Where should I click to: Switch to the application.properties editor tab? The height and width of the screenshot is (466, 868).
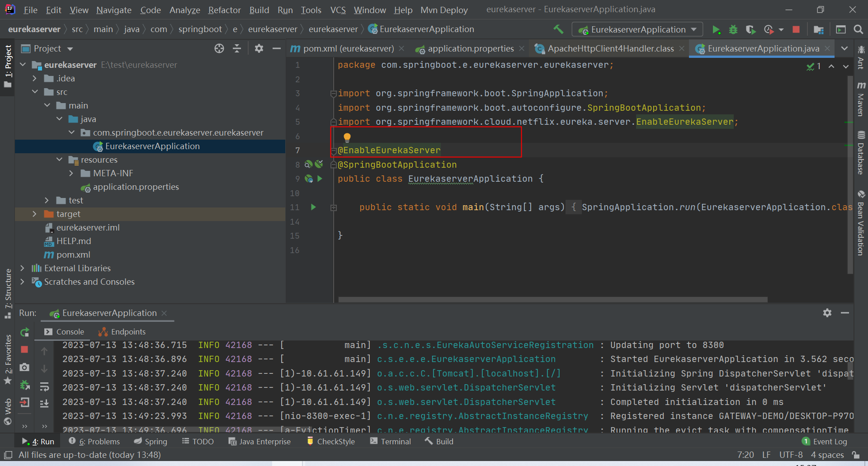pos(470,48)
